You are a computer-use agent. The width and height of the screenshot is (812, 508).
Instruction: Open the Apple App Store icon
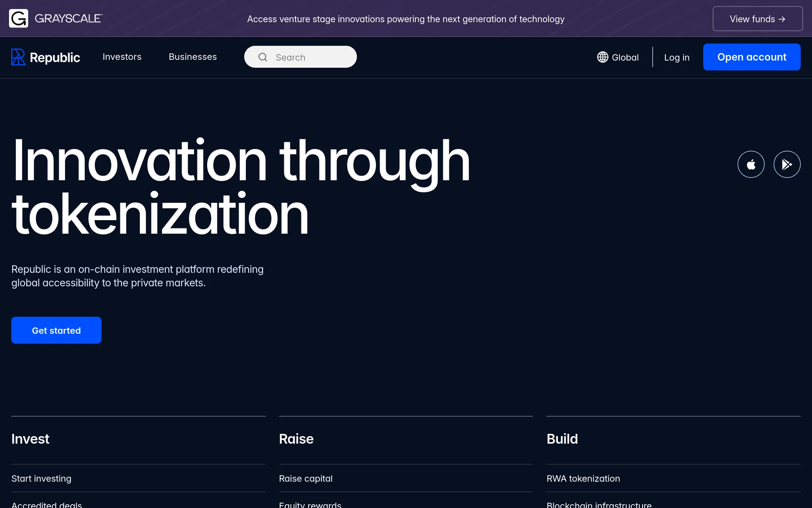pyautogui.click(x=751, y=164)
